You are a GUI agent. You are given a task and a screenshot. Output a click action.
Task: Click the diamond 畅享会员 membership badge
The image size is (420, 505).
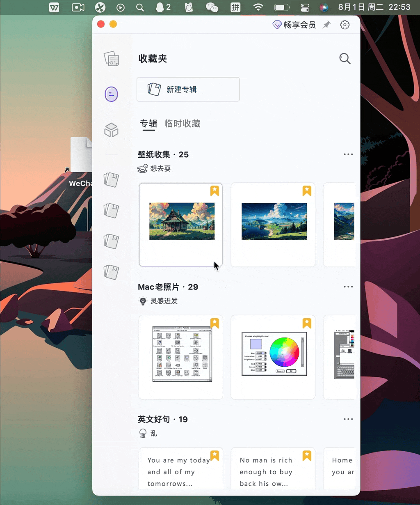click(294, 25)
